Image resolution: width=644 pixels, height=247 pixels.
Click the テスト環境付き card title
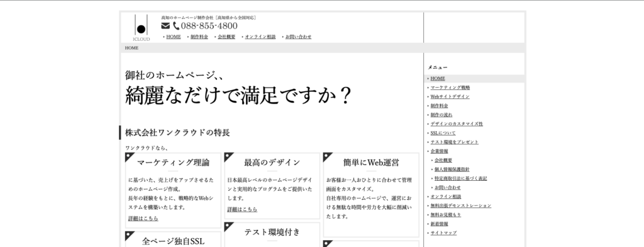272,232
